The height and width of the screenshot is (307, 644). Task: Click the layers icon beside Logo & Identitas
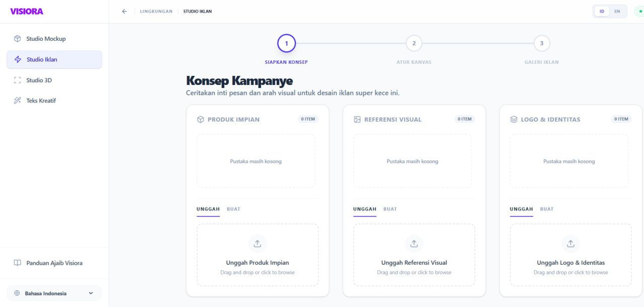point(514,120)
